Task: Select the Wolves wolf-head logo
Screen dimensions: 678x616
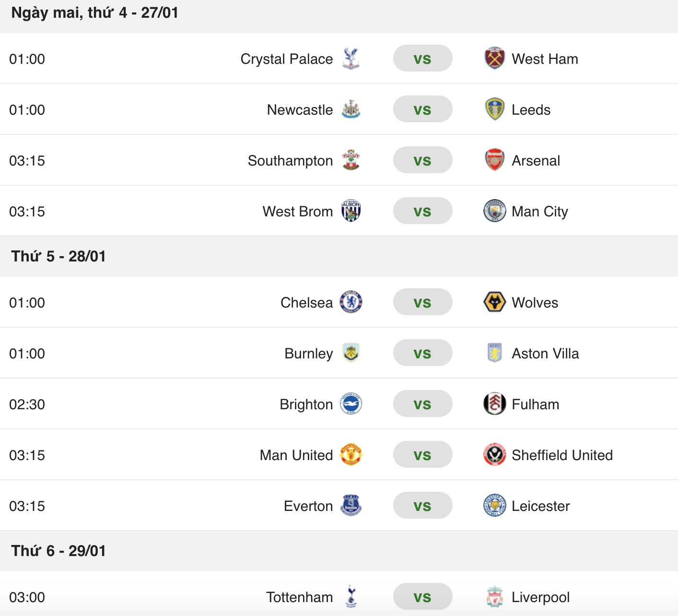Action: coord(494,302)
